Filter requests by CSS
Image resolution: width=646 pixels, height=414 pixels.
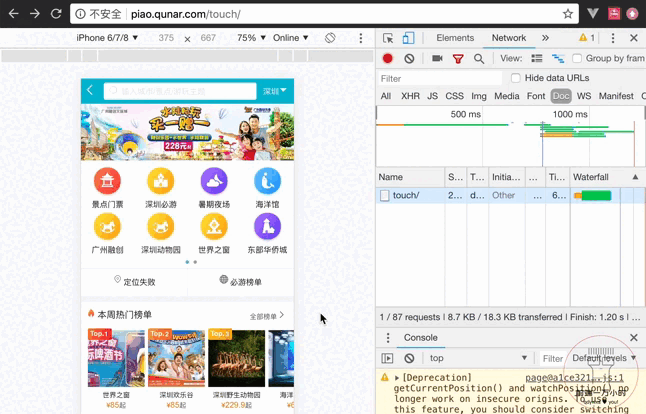[x=454, y=96]
